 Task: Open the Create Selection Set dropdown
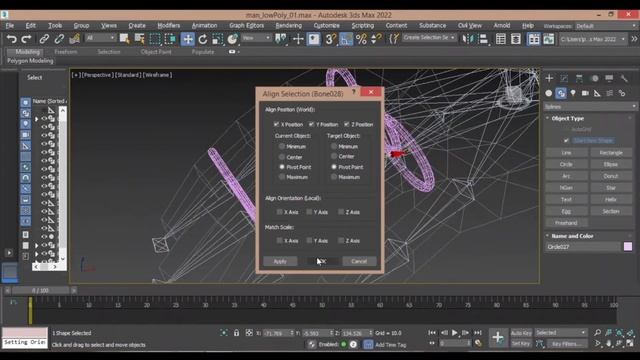pyautogui.click(x=429, y=38)
